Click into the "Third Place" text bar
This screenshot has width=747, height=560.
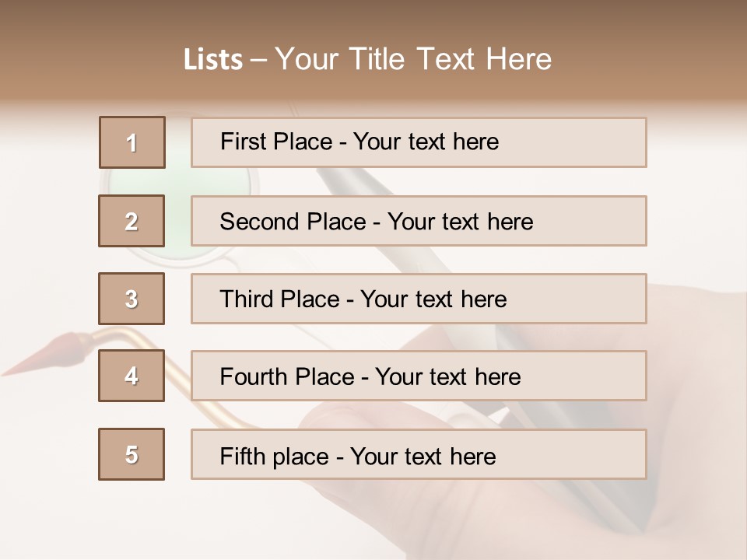tap(419, 299)
